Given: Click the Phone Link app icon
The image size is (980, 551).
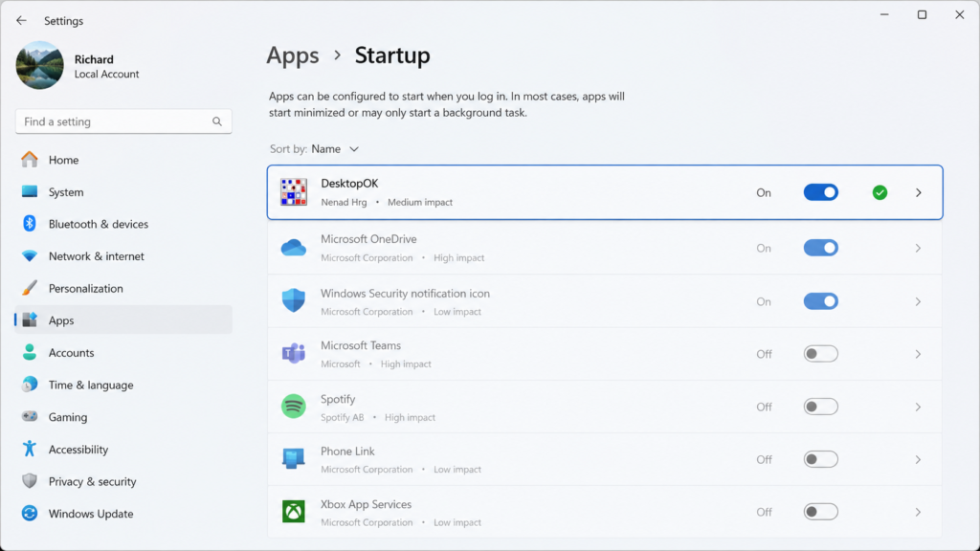Looking at the screenshot, I should [x=294, y=459].
